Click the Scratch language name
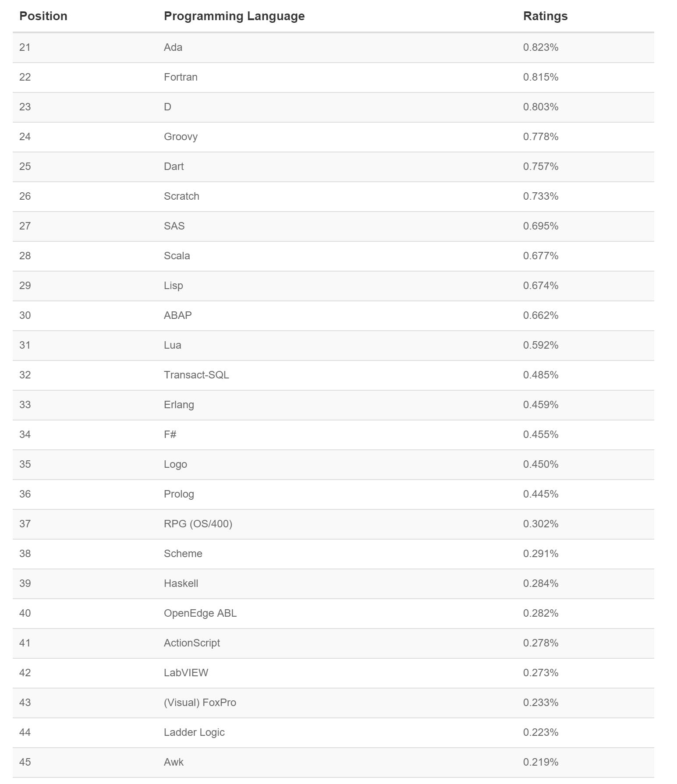Image resolution: width=677 pixels, height=784 pixels. click(x=181, y=196)
